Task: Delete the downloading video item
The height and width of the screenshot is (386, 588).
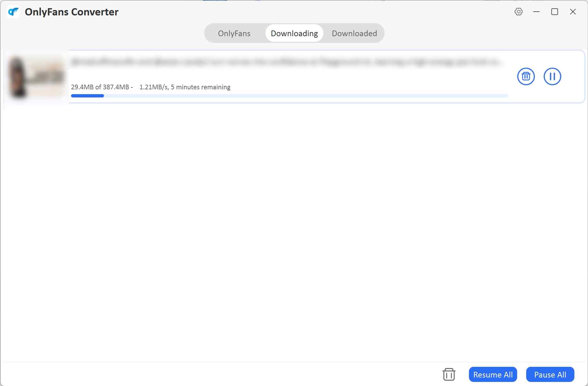Action: tap(526, 76)
